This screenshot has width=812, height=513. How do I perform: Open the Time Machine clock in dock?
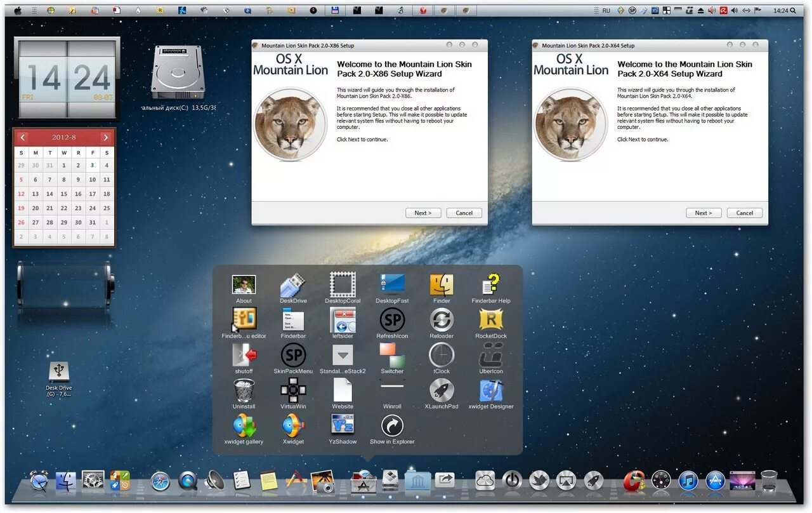tap(39, 482)
